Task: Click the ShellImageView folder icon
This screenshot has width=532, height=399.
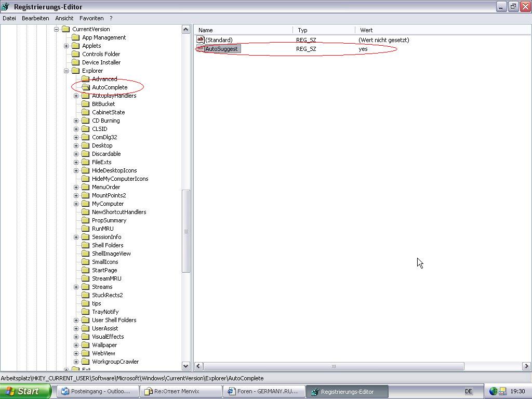Action: [86, 254]
